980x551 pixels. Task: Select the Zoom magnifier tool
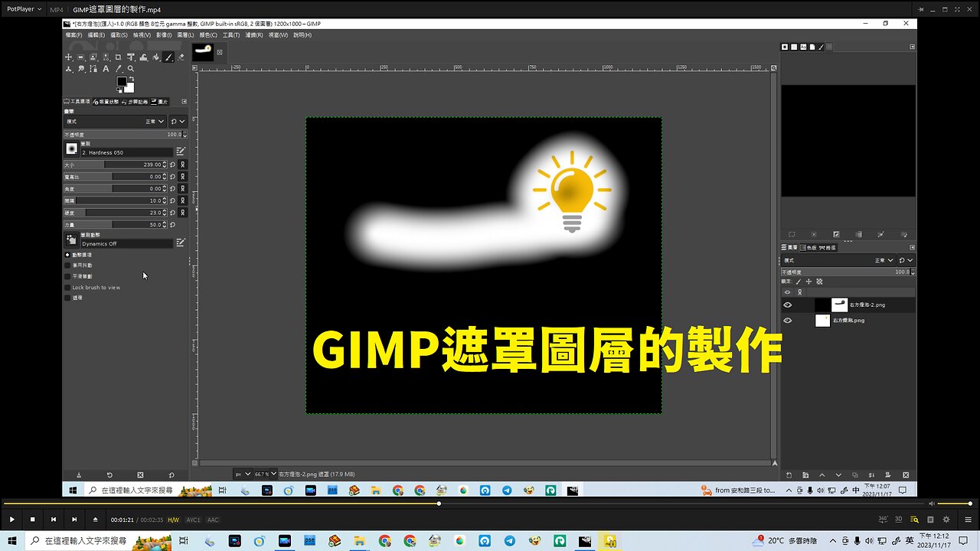[131, 69]
